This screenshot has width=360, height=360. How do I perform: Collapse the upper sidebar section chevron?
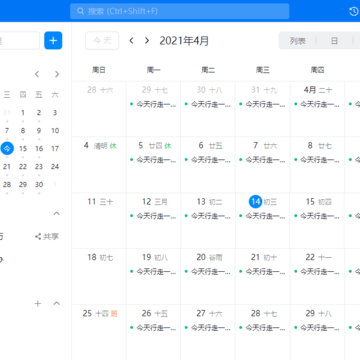(57, 213)
